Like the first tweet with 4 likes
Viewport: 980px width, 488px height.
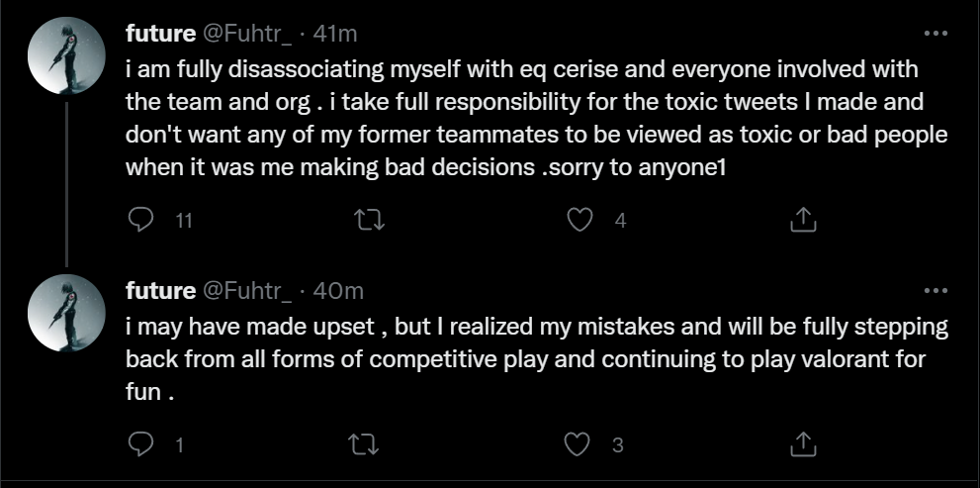point(582,221)
